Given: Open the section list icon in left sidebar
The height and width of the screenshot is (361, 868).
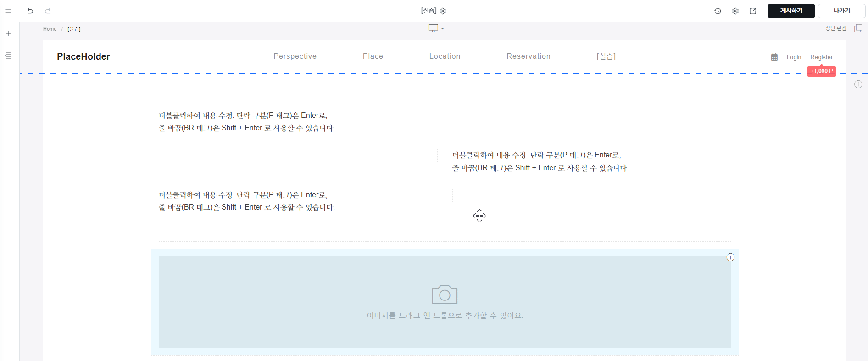Looking at the screenshot, I should (x=8, y=56).
